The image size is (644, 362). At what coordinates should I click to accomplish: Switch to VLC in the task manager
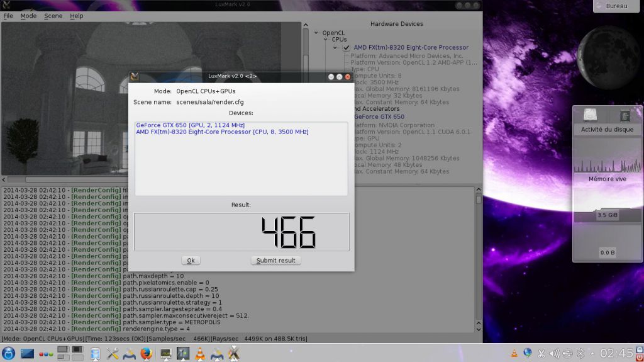200,353
